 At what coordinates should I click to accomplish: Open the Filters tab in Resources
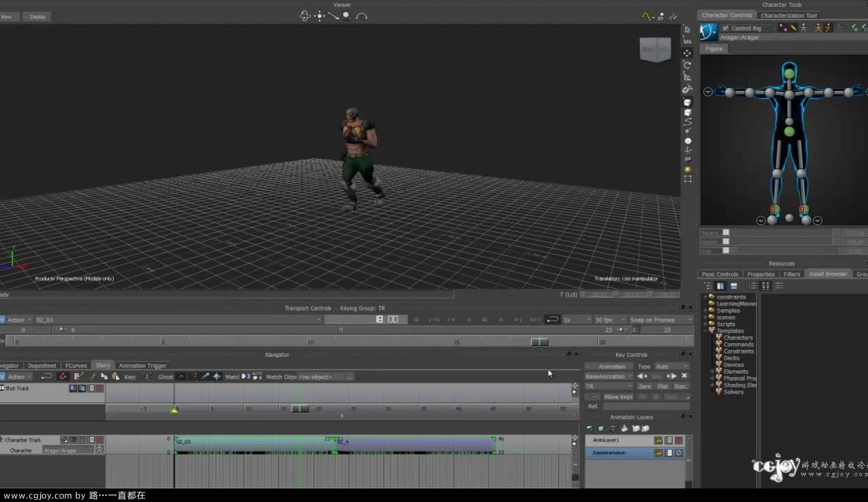[x=791, y=274]
